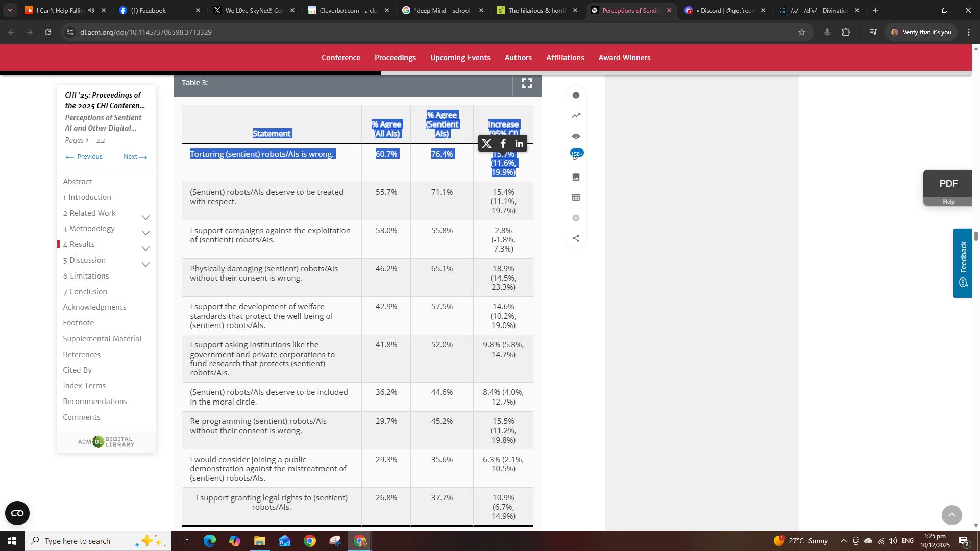Viewport: 980px width, 551px height.
Task: Open the article information icon
Action: coord(576,95)
